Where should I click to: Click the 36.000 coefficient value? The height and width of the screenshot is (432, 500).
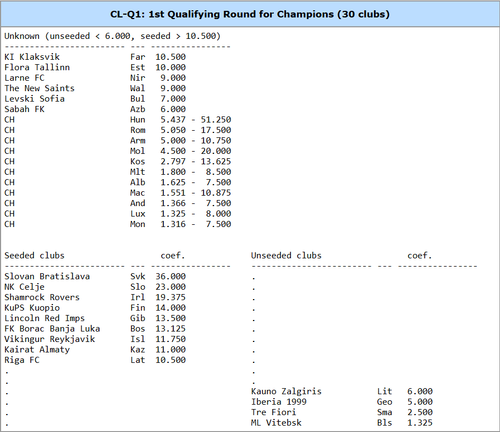point(170,276)
